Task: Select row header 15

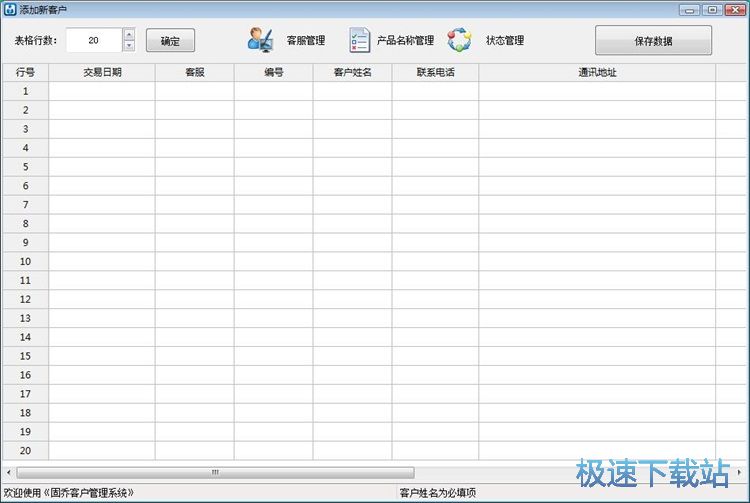Action: click(25, 356)
